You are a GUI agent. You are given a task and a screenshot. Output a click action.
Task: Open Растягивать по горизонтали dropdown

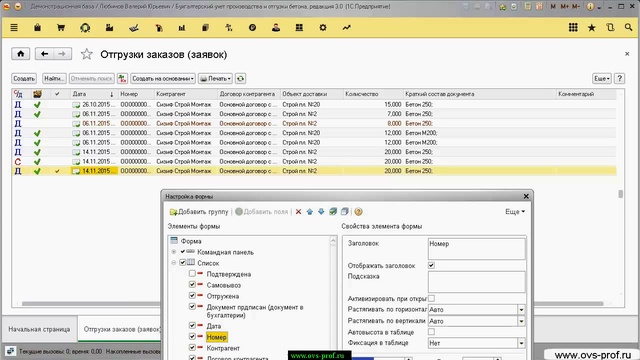[x=521, y=310]
